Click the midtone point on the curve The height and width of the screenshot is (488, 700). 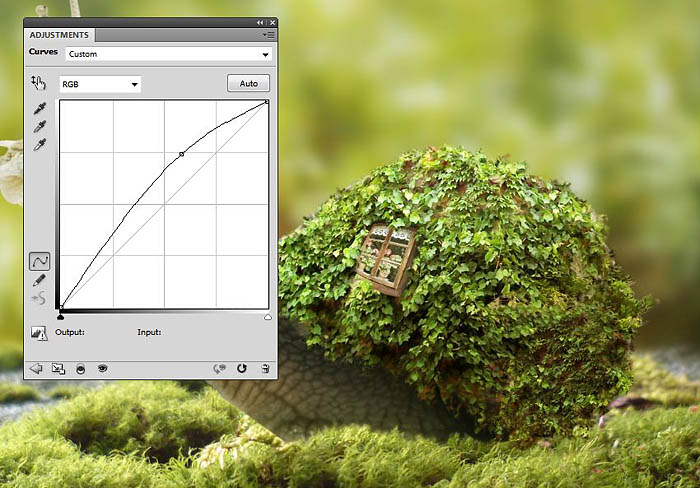pos(181,154)
